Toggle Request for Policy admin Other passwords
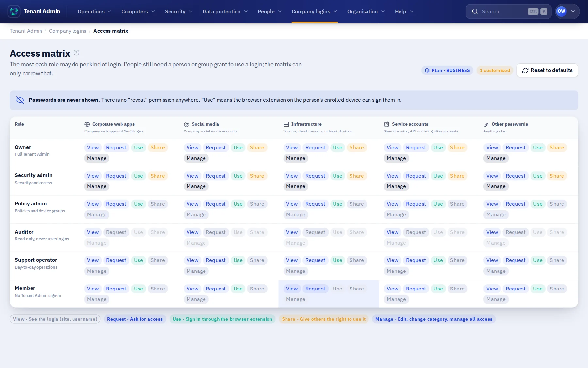 click(x=515, y=204)
